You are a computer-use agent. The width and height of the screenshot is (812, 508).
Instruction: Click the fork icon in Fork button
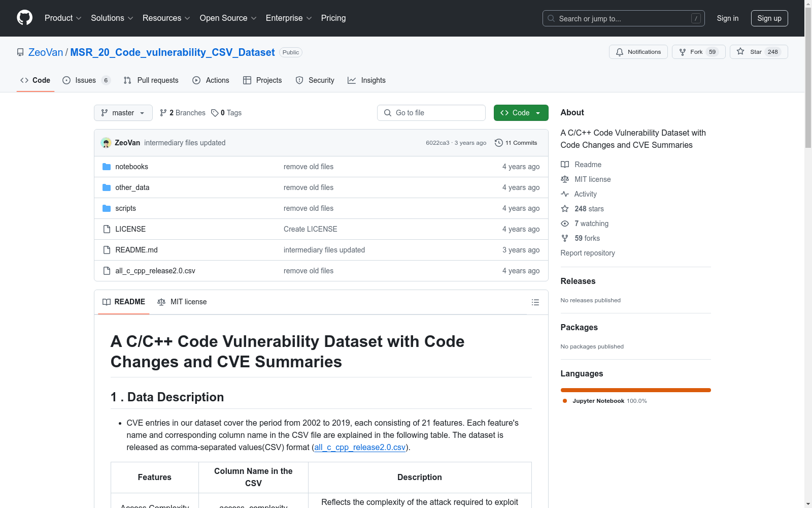683,52
